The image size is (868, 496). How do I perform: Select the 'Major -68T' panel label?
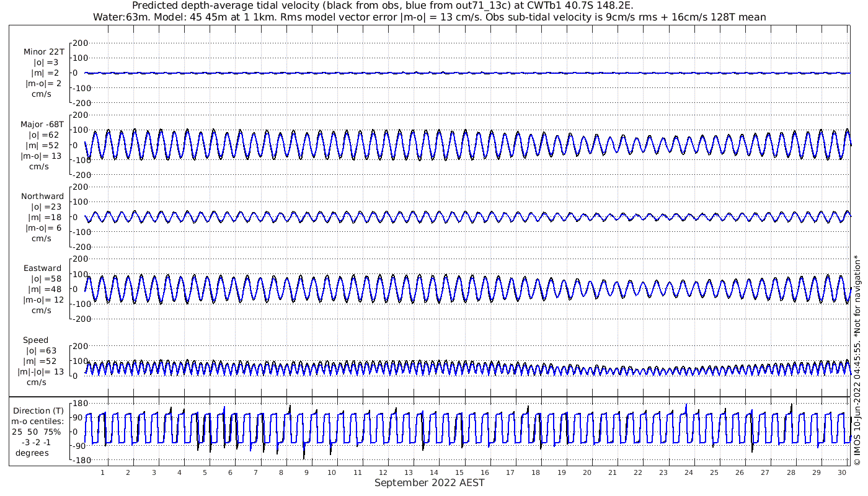[42, 124]
